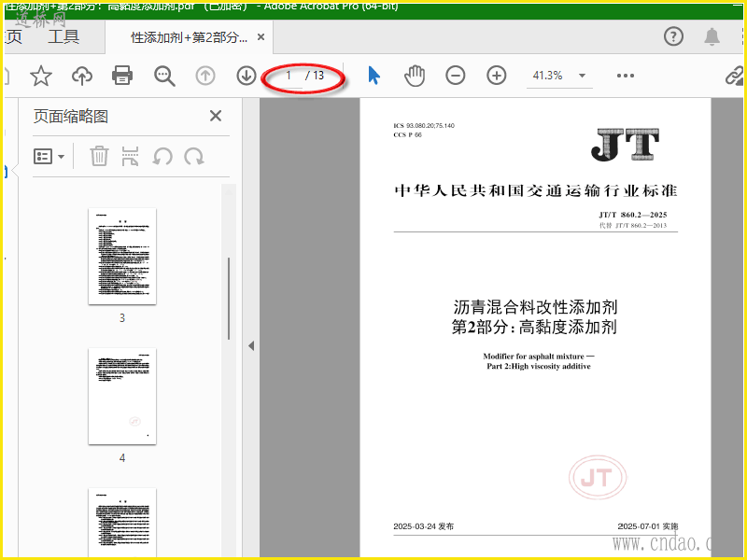The width and height of the screenshot is (747, 560).
Task: Delete selected pages with trash icon
Action: (99, 156)
